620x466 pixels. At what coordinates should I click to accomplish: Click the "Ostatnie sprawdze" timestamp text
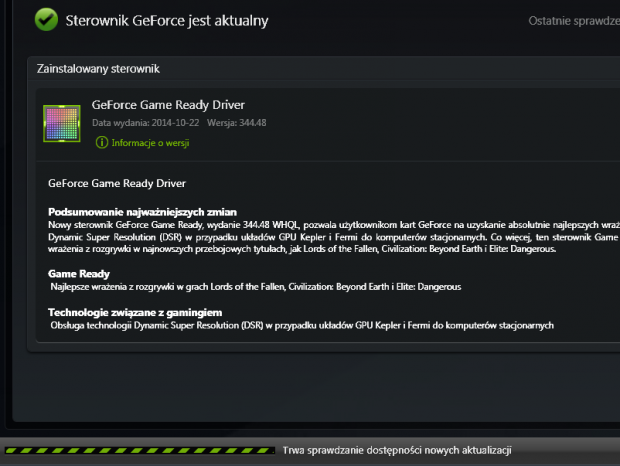pos(572,20)
